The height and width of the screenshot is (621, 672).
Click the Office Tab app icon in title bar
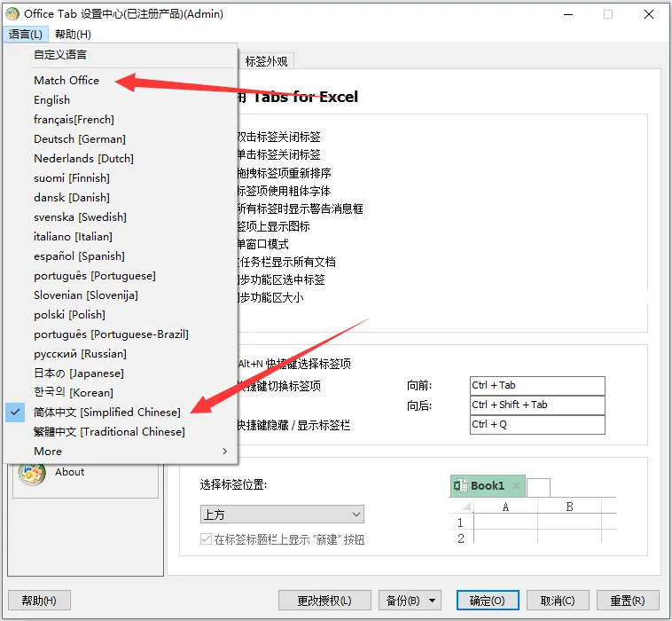[x=12, y=14]
